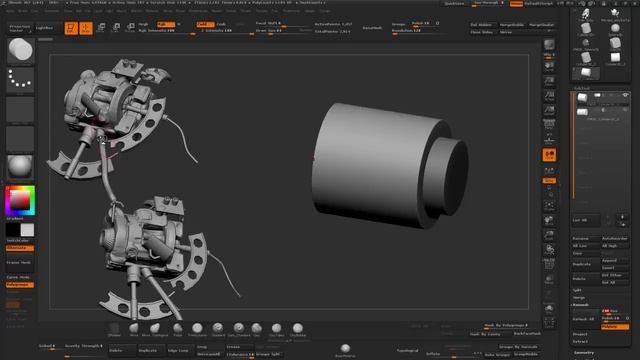
Task: Click the Delete subtool button
Action: tap(586, 279)
